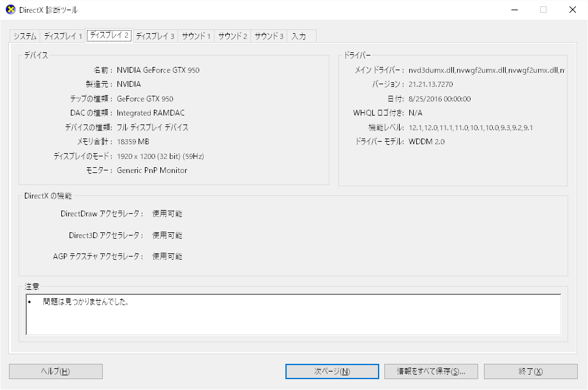Image resolution: width=588 pixels, height=390 pixels.
Task: Click the feature levels 12.1,12.0,11.1 value
Action: coord(471,128)
